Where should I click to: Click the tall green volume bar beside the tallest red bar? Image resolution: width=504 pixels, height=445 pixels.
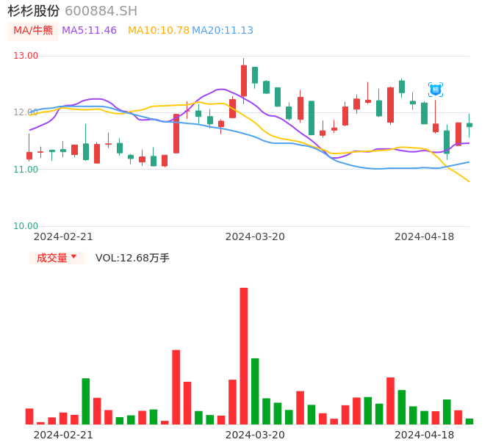pyautogui.click(x=255, y=391)
